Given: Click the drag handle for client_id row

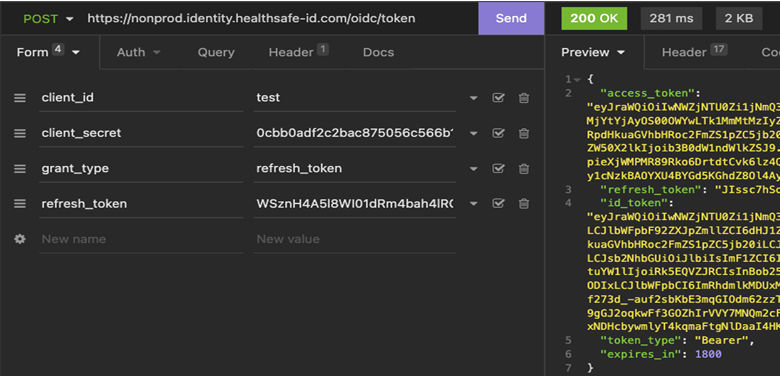Looking at the screenshot, I should [20, 98].
